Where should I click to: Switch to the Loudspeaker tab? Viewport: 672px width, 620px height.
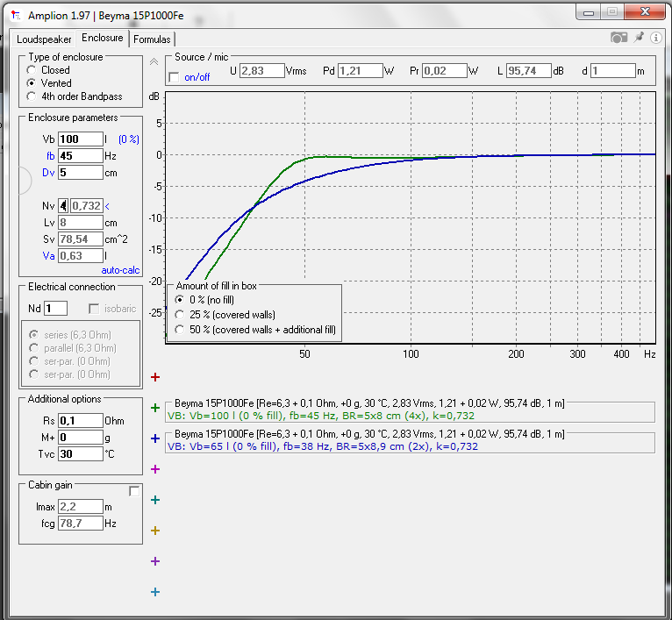click(44, 39)
